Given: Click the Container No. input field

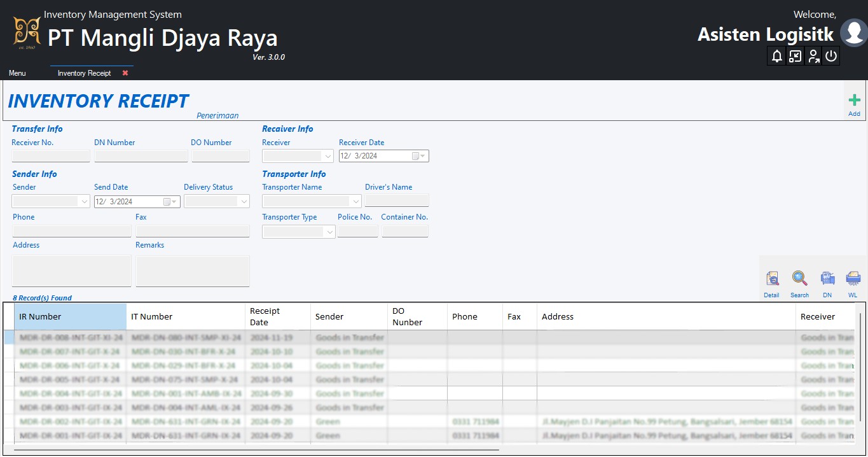Looking at the screenshot, I should 405,232.
